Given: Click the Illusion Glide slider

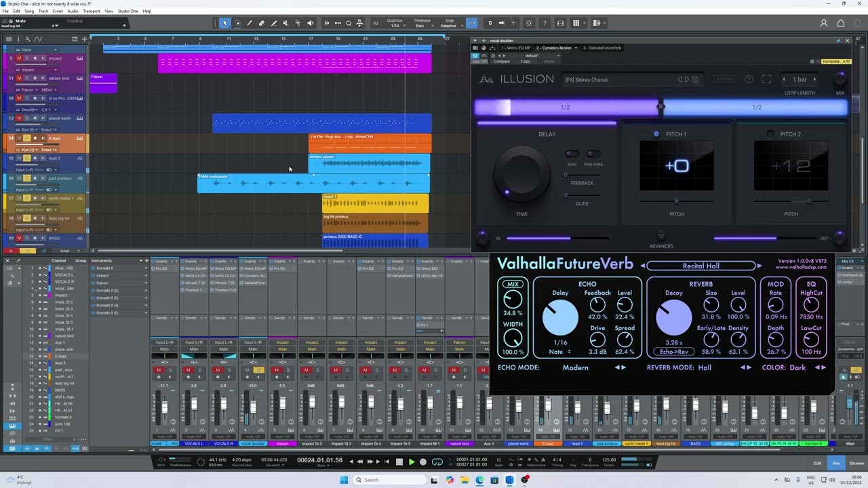Looking at the screenshot, I should (x=582, y=196).
